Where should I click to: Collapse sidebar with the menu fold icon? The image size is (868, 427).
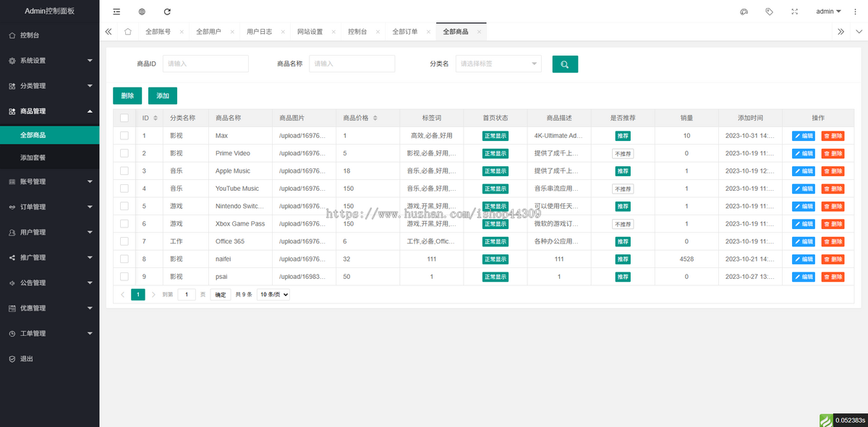(116, 12)
